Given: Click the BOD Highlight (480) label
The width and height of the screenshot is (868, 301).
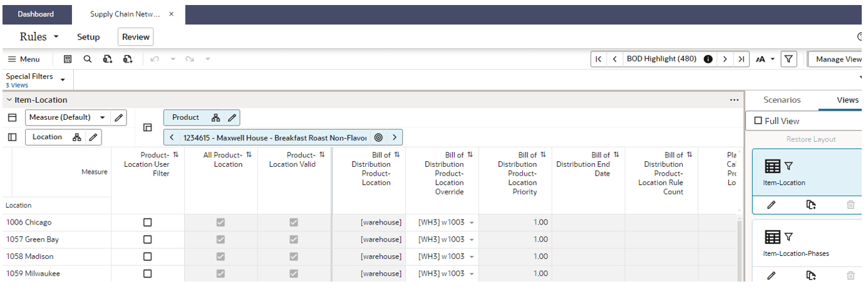Looking at the screenshot, I should click(x=661, y=59).
